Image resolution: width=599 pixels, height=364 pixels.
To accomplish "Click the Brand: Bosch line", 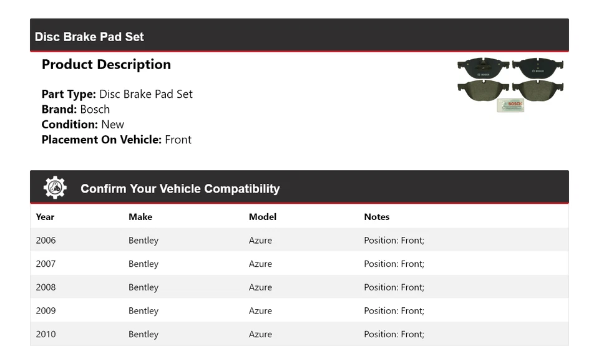I will [x=75, y=109].
